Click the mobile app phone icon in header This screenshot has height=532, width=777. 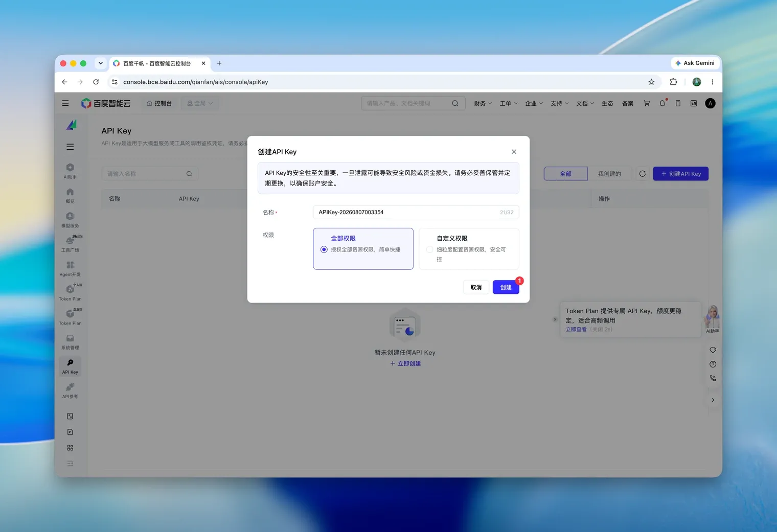pyautogui.click(x=678, y=103)
